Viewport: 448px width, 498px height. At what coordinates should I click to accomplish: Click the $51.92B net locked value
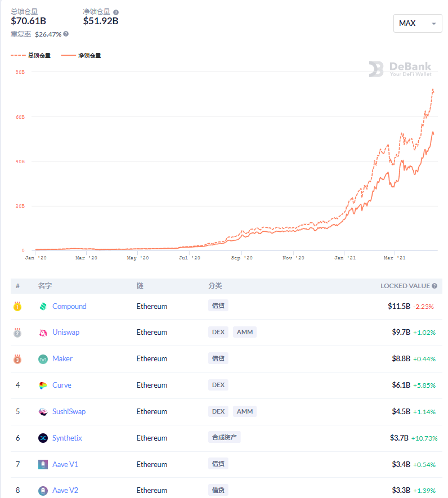coord(101,21)
